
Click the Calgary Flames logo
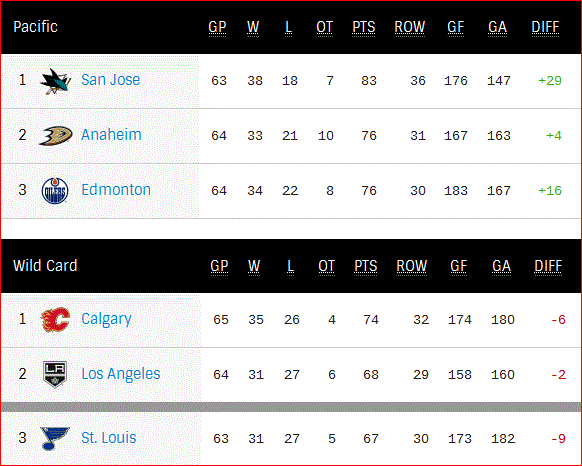[55, 319]
